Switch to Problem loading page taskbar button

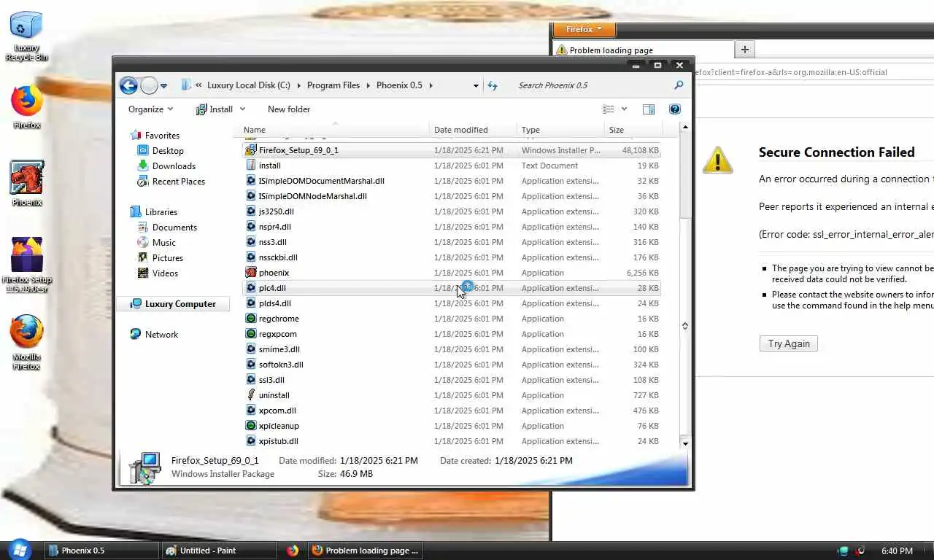tap(366, 551)
